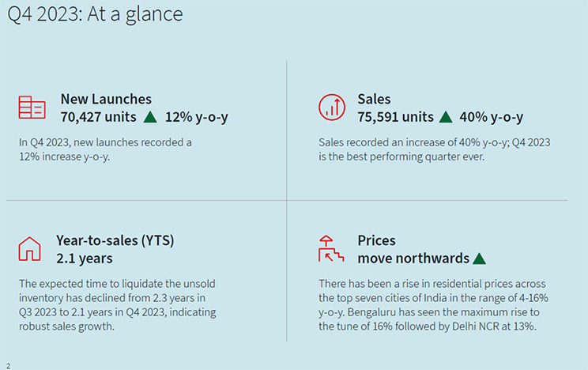Click the 2.1 years value

pos(85,259)
